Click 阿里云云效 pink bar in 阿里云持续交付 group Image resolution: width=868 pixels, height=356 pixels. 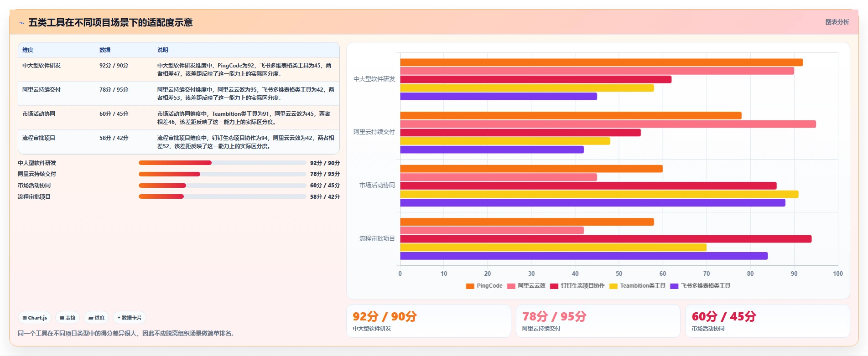[x=608, y=124]
